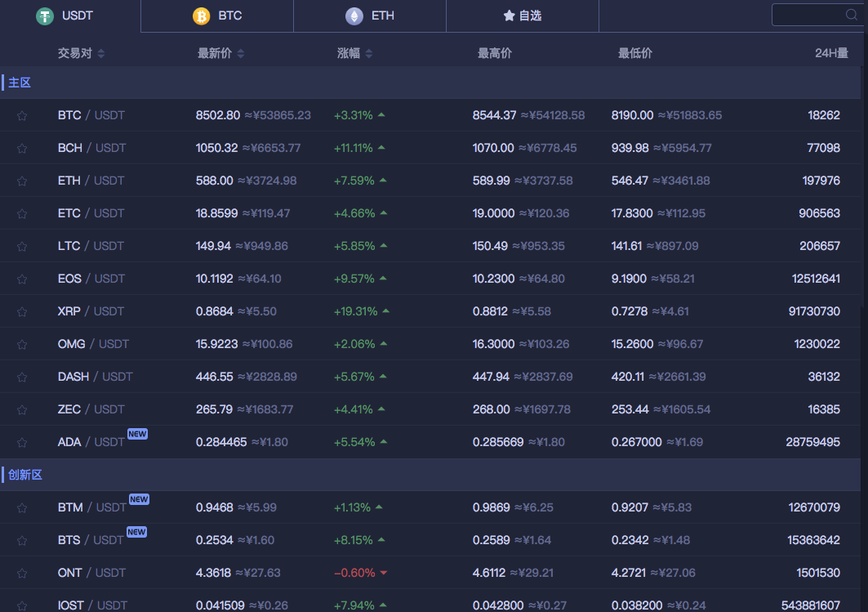Favorite the OMG / USDT pair star
Image resolution: width=868 pixels, height=612 pixels.
point(22,345)
